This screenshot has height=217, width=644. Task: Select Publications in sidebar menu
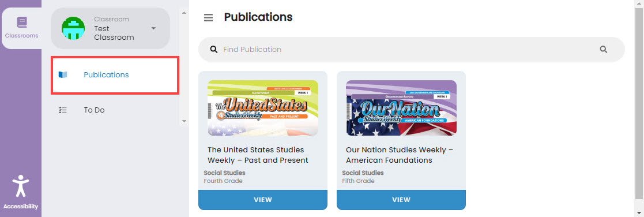click(x=115, y=75)
